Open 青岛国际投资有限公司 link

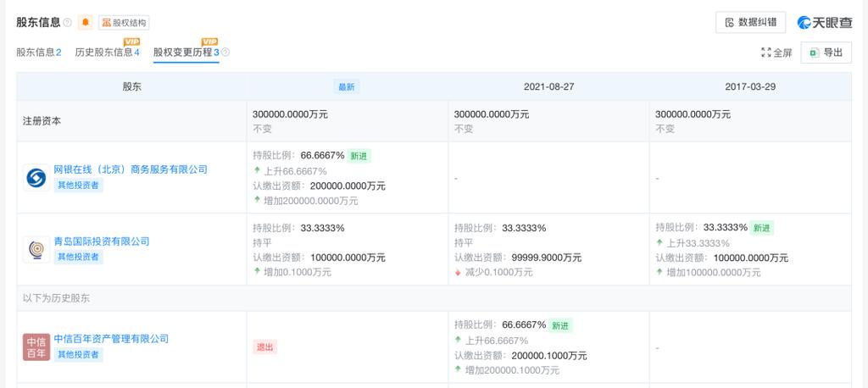102,241
